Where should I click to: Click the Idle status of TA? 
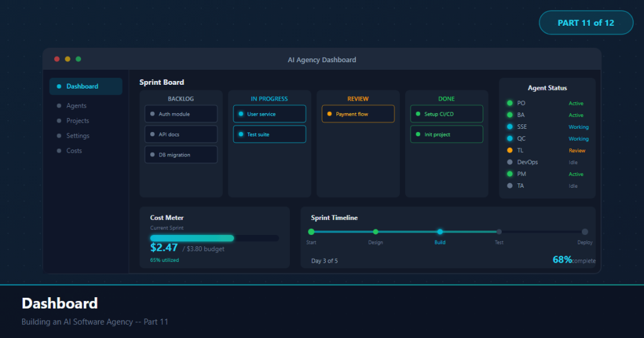(573, 186)
